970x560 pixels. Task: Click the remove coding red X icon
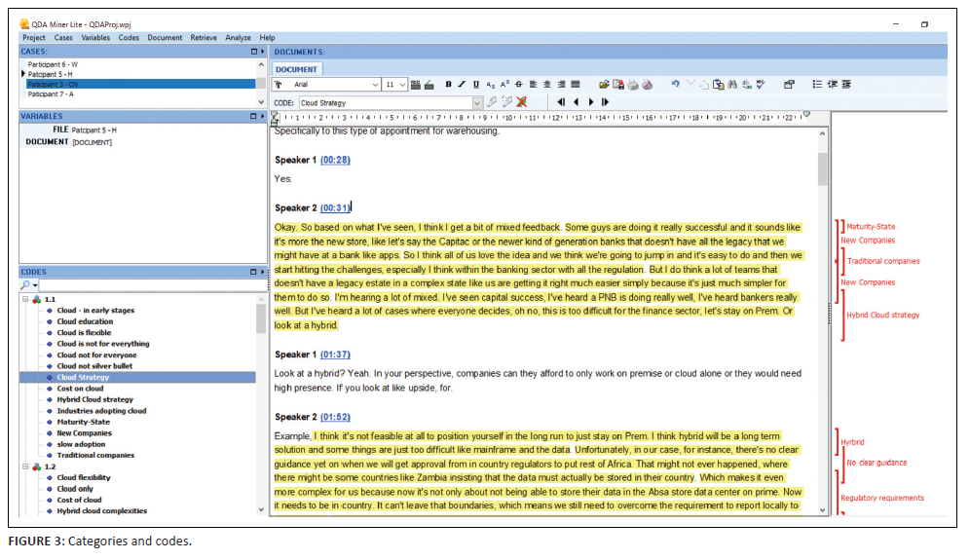pos(522,102)
